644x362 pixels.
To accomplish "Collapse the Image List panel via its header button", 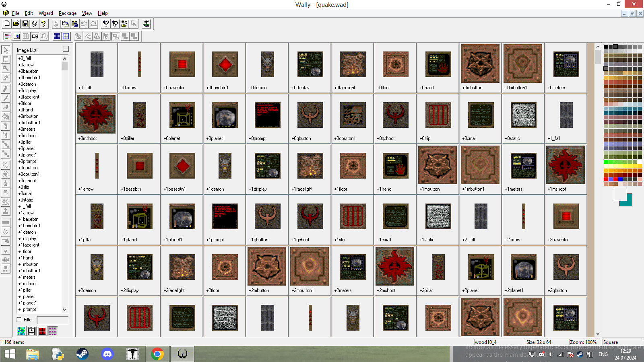I will click(65, 49).
